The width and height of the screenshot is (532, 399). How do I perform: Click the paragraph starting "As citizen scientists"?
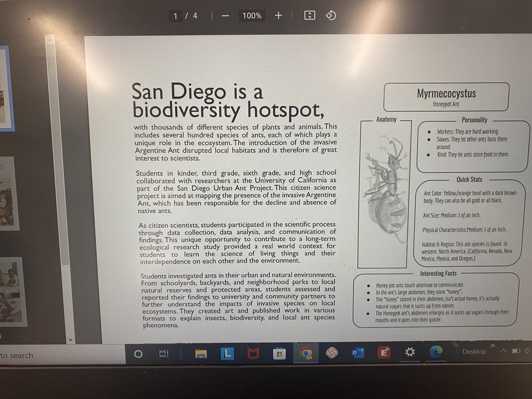coord(237,243)
